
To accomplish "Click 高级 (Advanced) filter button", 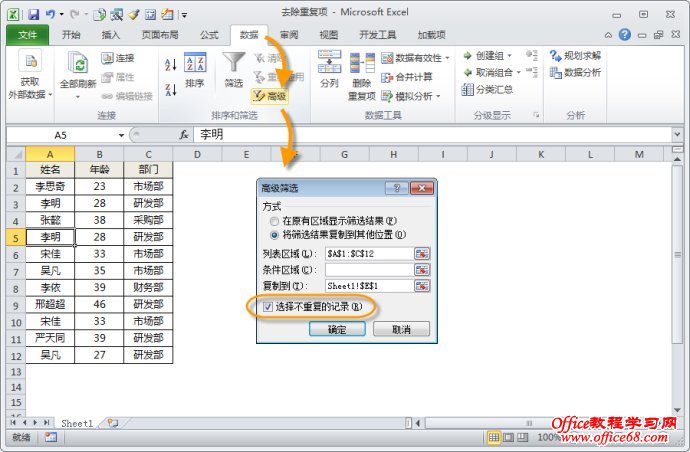I will tap(270, 96).
